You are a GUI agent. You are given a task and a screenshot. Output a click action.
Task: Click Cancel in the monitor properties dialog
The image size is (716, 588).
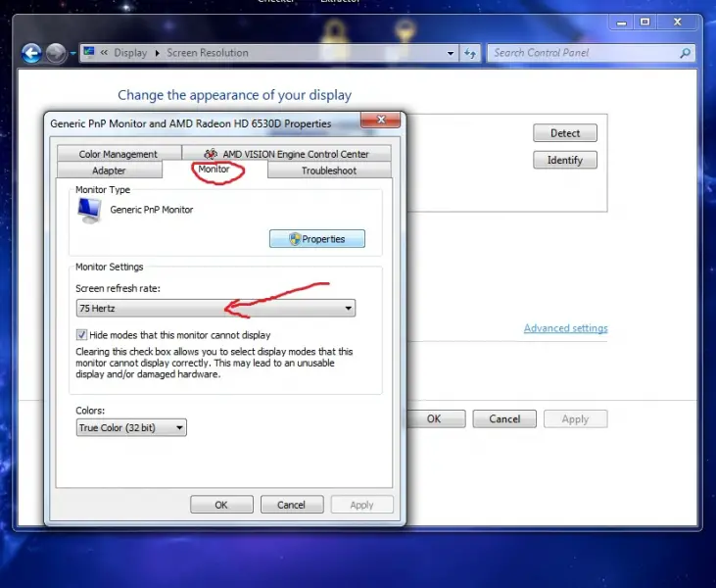[292, 505]
